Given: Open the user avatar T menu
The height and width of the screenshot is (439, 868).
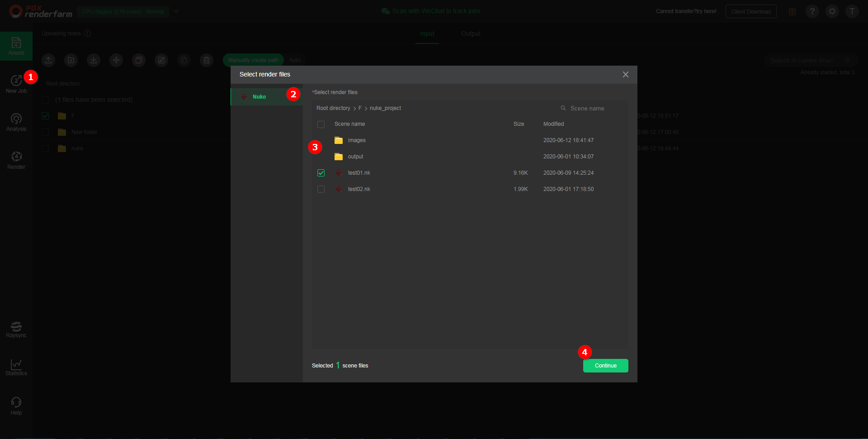Looking at the screenshot, I should tap(852, 11).
